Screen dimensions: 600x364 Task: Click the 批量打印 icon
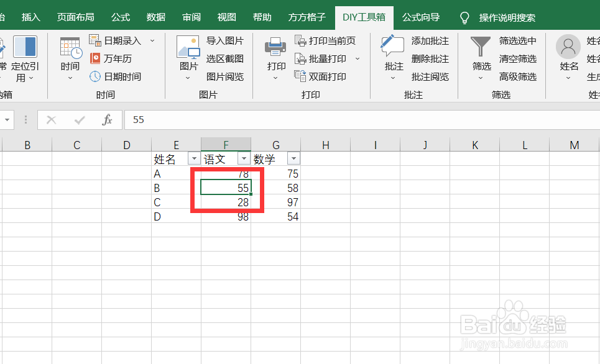(x=300, y=58)
